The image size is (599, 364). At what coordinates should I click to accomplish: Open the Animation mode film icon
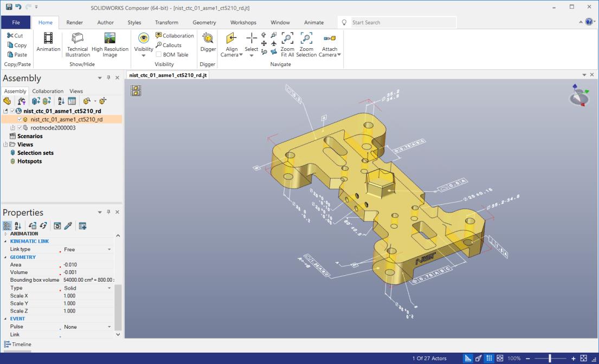point(48,38)
